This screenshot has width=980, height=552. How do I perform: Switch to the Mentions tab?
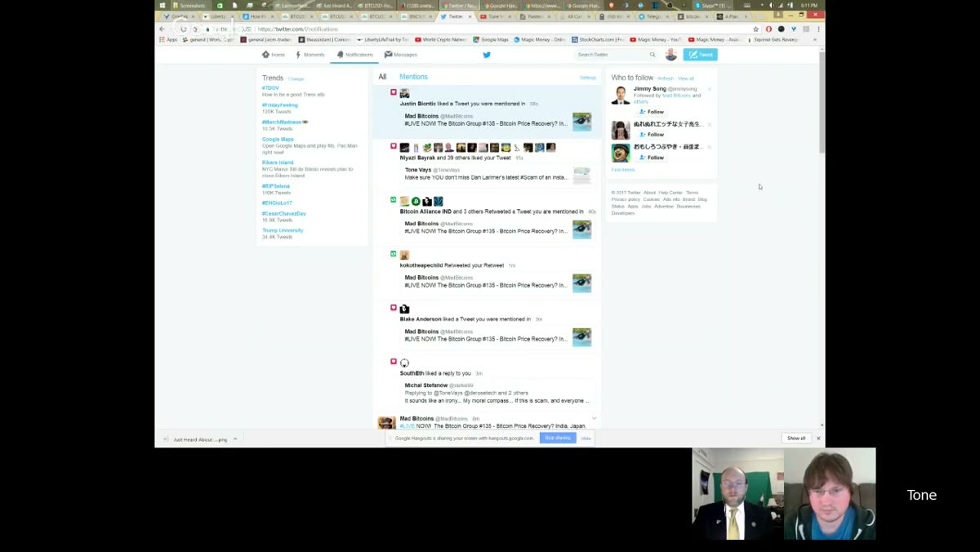[413, 77]
